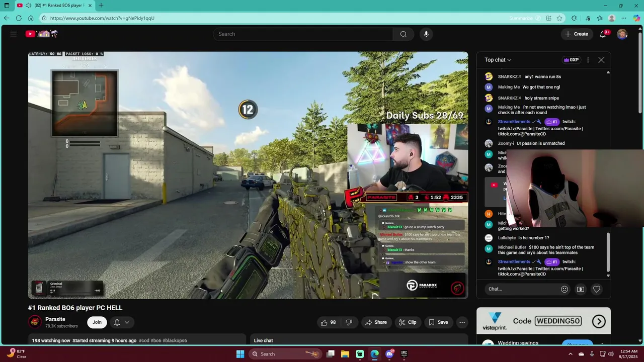Screen dimensions: 644x362
Task: Open vistaprint ad arrow button
Action: [x=599, y=321]
